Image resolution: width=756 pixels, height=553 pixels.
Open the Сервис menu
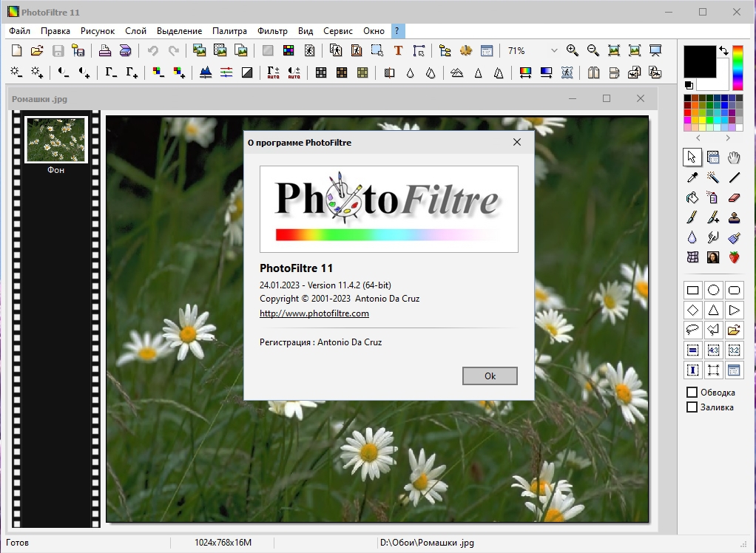pos(338,31)
